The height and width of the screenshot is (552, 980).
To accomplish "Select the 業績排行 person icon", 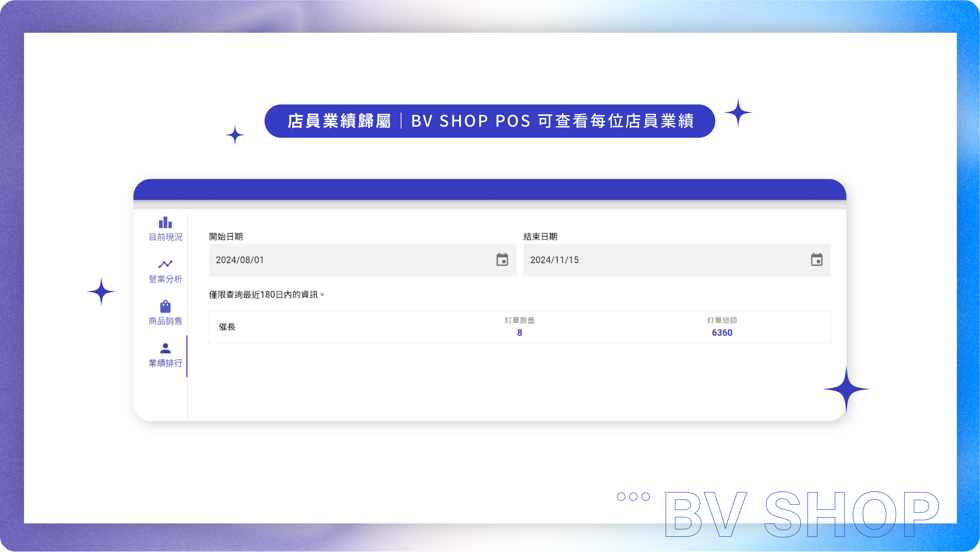I will tap(165, 348).
